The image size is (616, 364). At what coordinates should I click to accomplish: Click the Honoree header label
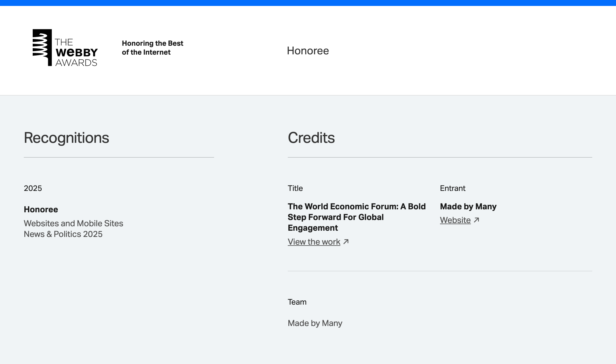(x=308, y=51)
